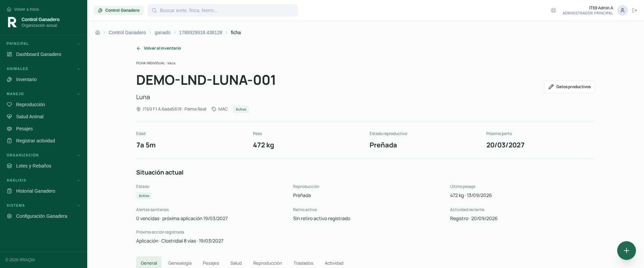Screen dimensions: 644x268
Task: Switch to the Genealogía tab
Action: (x=180, y=263)
